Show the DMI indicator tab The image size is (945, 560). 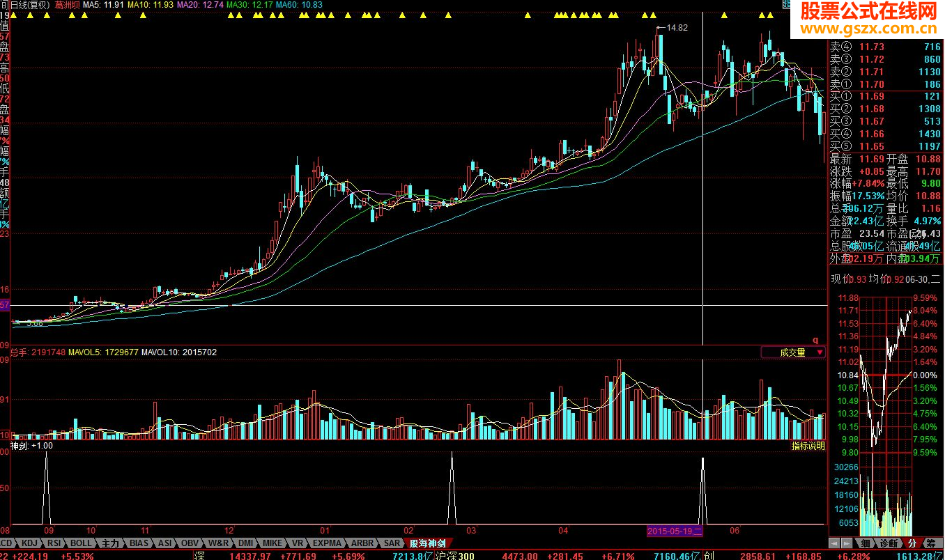(245, 543)
